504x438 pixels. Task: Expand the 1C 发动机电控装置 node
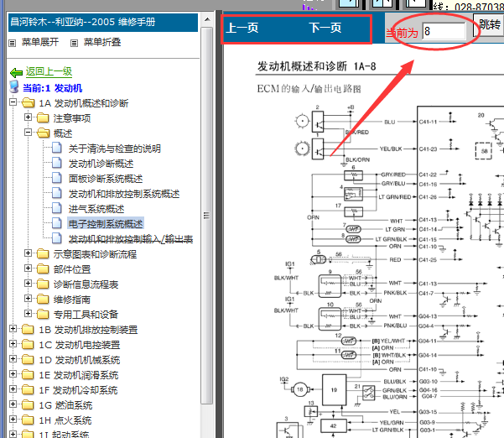[13, 344]
